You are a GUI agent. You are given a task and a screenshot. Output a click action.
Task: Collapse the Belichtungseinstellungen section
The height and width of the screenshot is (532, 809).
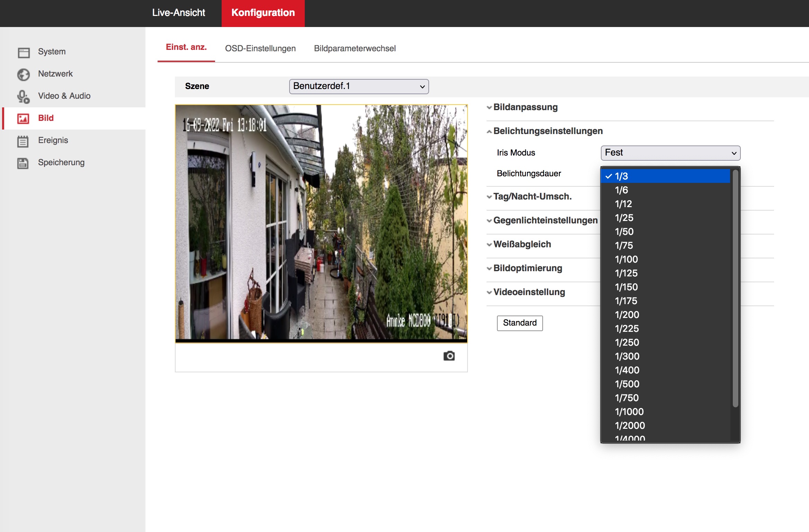pos(548,131)
